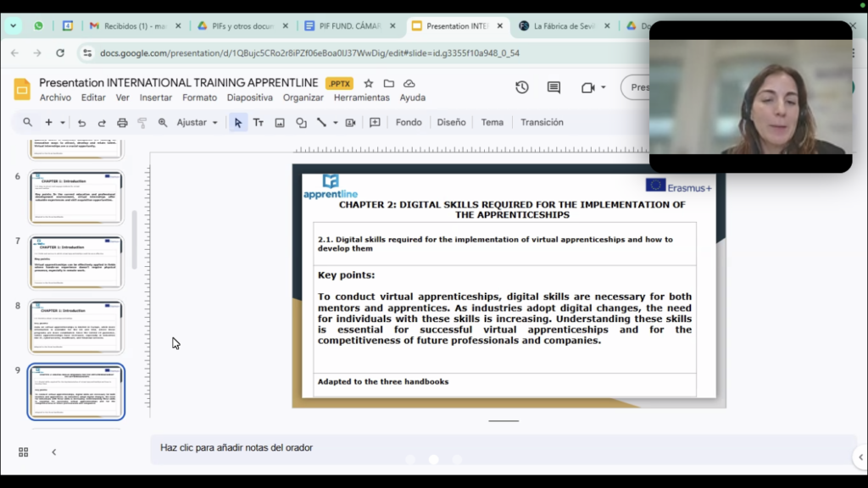Open the comments panel icon
The image size is (868, 488).
[554, 87]
